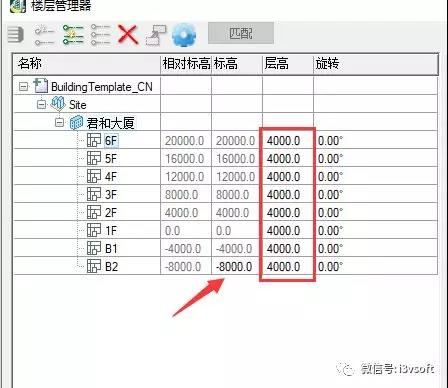The width and height of the screenshot is (448, 388).
Task: Click the 4F floor plan icon
Action: 94,176
